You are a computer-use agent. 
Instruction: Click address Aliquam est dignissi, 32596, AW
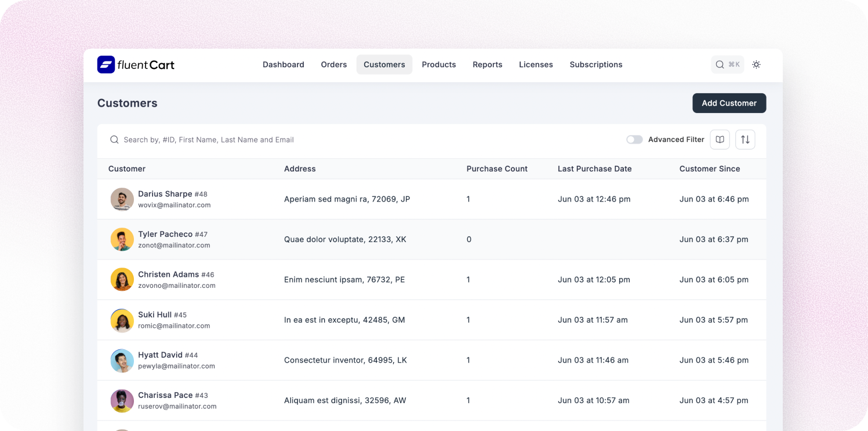click(x=345, y=400)
